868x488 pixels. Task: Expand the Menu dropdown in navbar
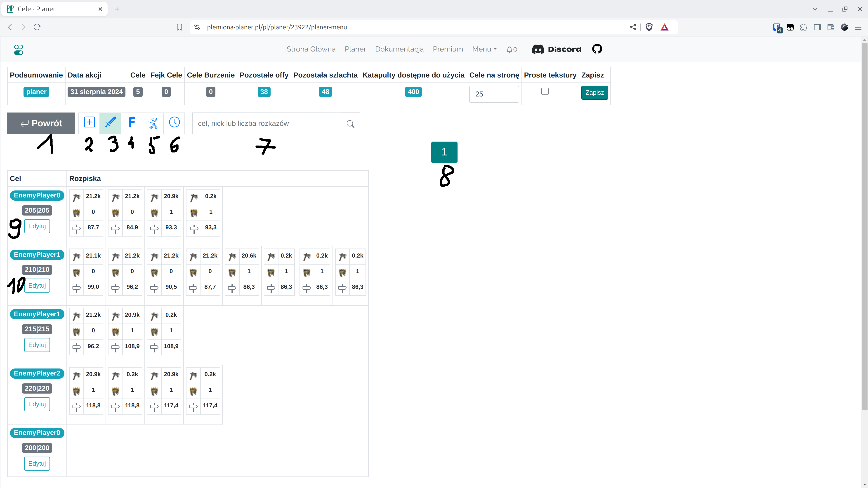484,49
